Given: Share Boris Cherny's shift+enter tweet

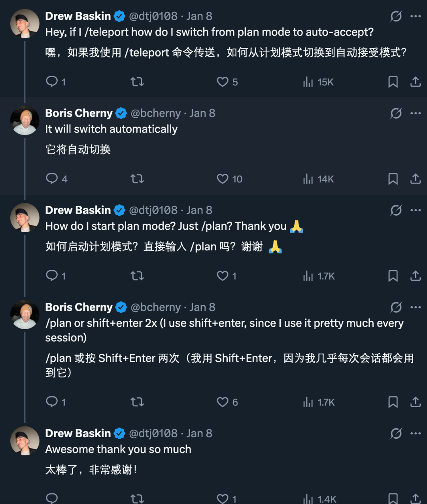Looking at the screenshot, I should pyautogui.click(x=415, y=402).
